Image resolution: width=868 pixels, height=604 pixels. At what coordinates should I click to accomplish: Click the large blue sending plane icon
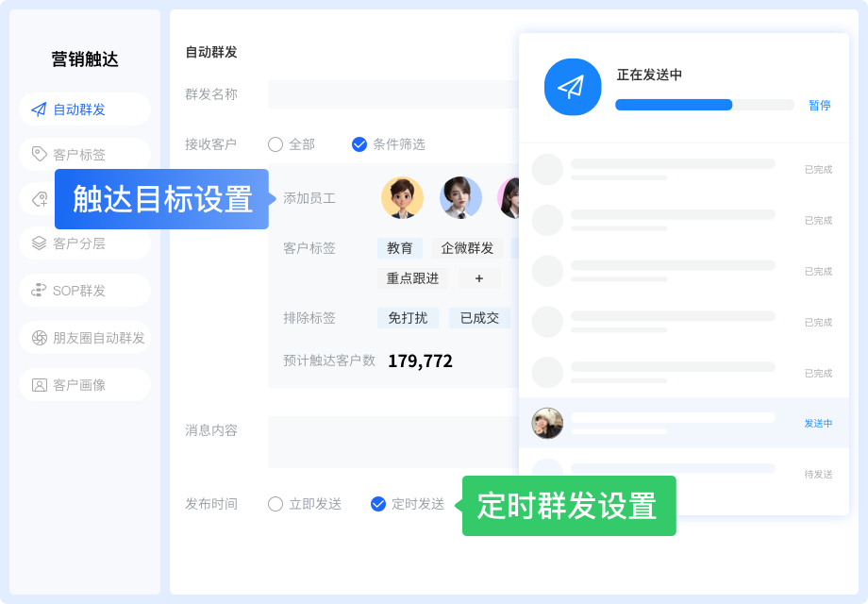573,87
